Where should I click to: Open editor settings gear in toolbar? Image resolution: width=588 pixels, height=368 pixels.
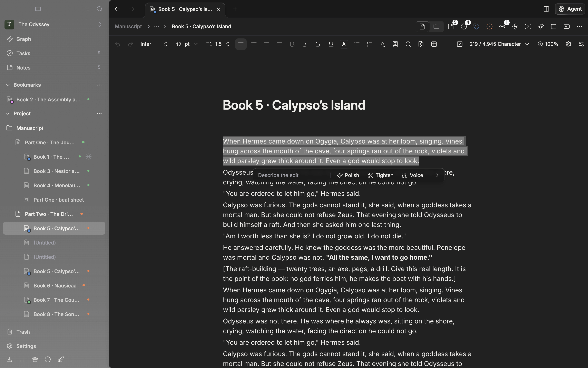pos(568,44)
